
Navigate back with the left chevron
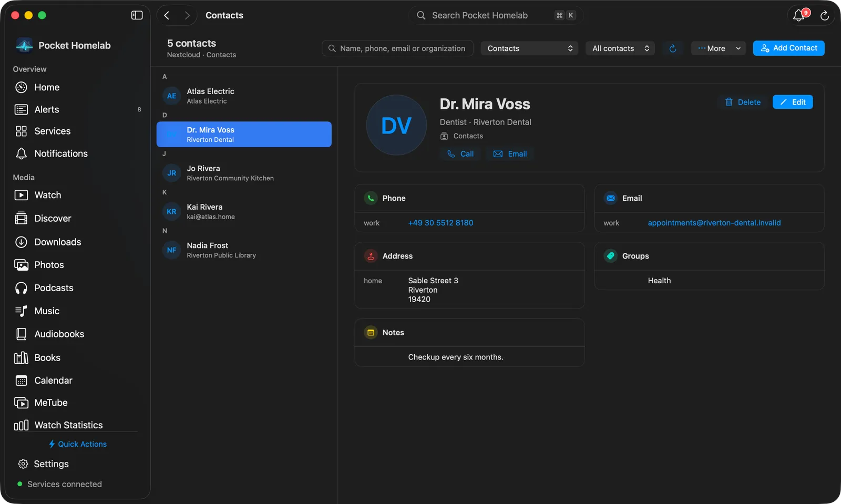point(167,15)
